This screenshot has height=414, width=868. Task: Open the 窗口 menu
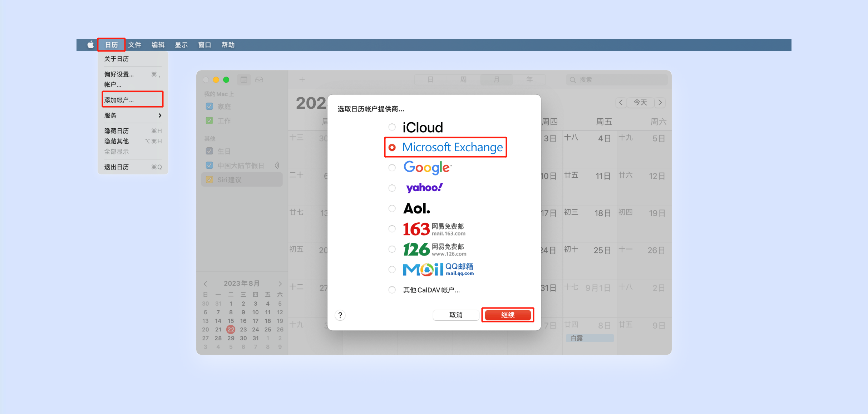[x=204, y=45]
